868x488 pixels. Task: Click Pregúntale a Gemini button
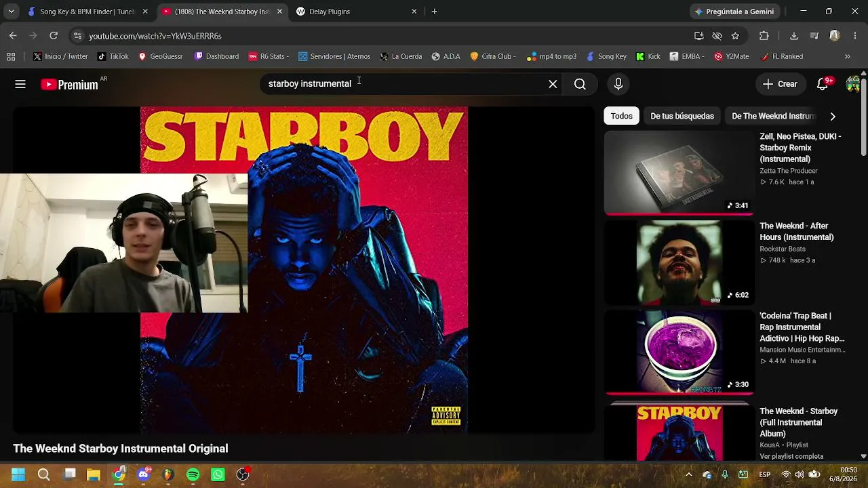coord(734,12)
